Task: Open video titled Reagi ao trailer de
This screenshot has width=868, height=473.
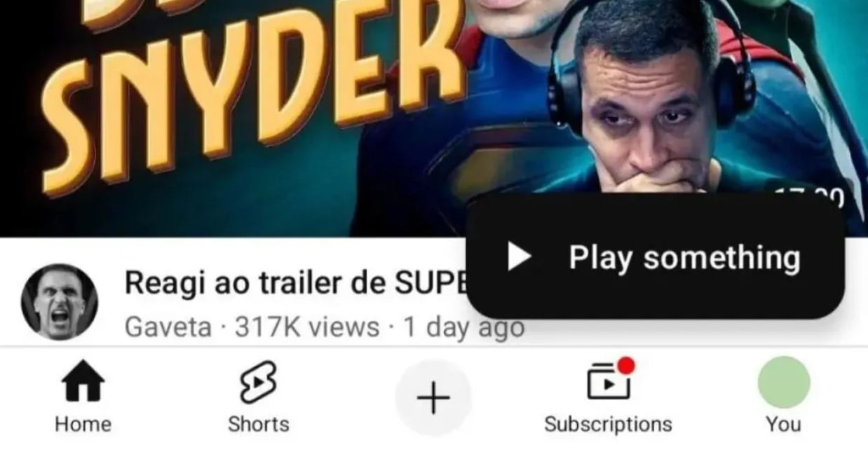Action: coord(294,282)
